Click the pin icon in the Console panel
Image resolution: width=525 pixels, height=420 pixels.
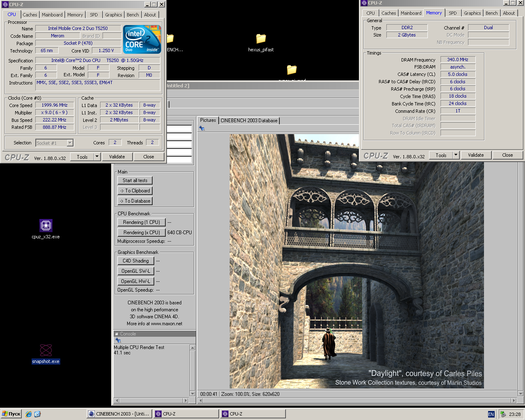(x=118, y=340)
